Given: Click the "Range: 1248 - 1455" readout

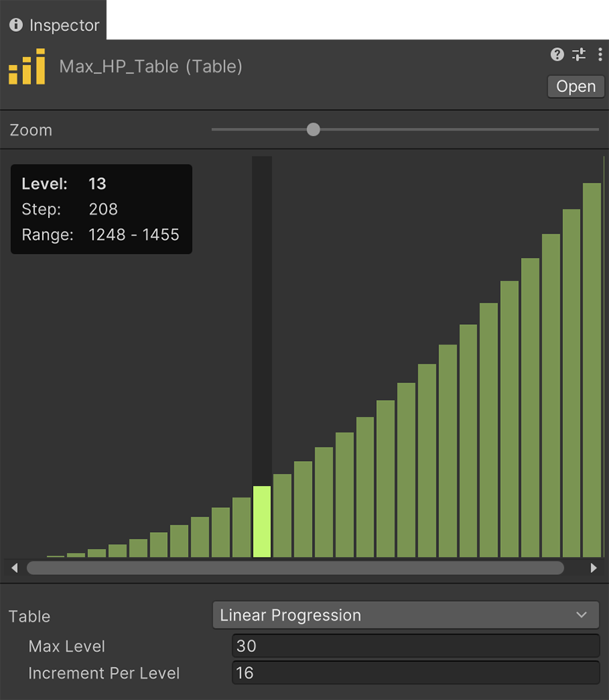Looking at the screenshot, I should click(x=100, y=235).
